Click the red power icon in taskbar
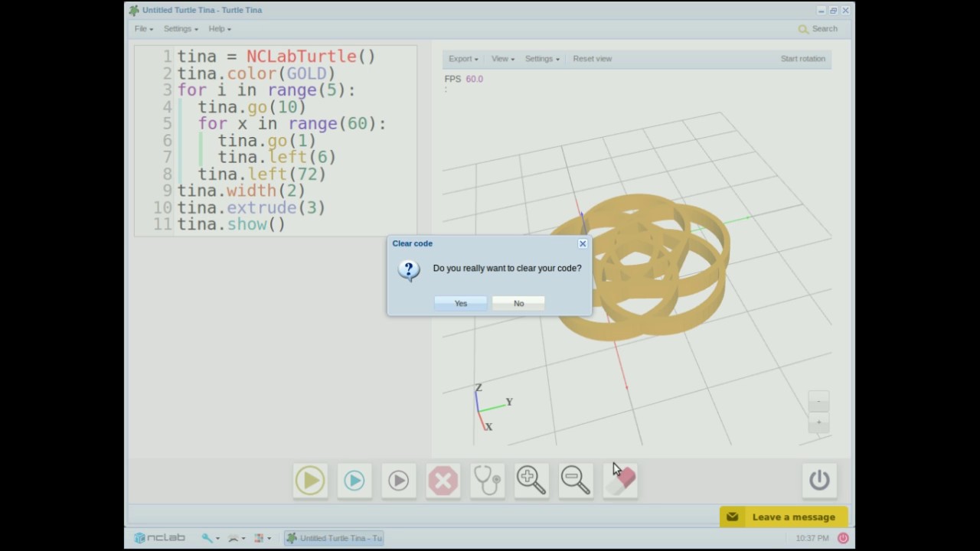This screenshot has width=980, height=551. [x=843, y=538]
